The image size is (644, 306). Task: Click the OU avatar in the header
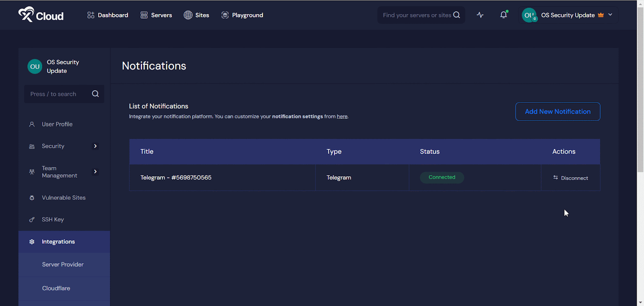click(x=529, y=15)
